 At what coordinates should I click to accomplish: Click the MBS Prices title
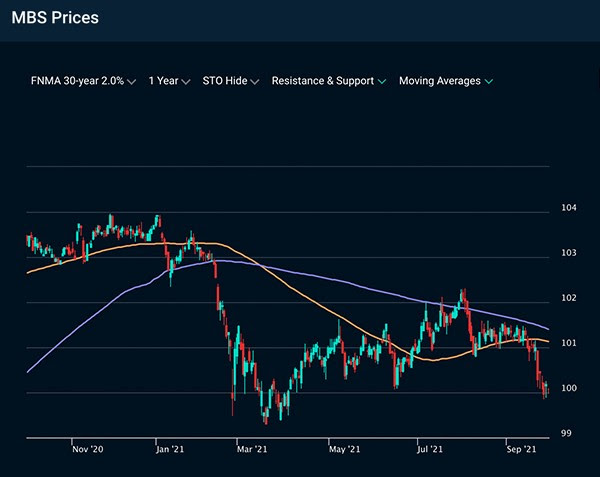coord(55,18)
